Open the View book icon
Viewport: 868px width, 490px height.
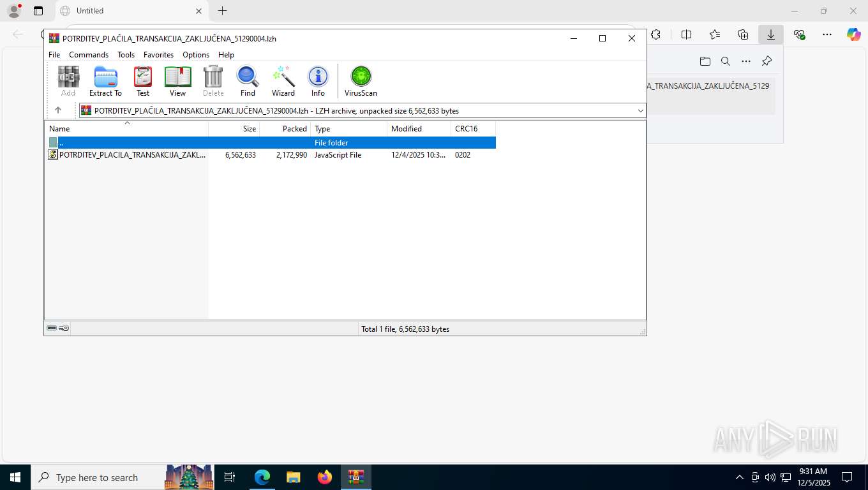177,81
